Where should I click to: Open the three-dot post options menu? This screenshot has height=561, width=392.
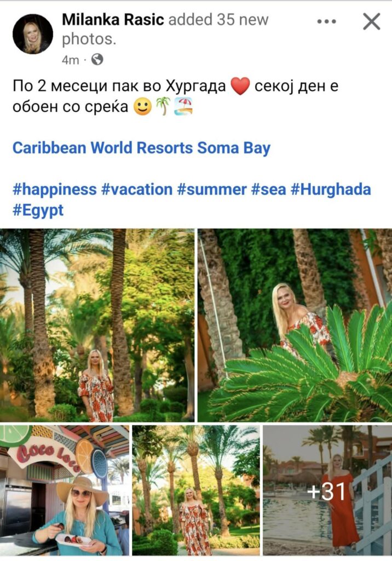pyautogui.click(x=326, y=21)
